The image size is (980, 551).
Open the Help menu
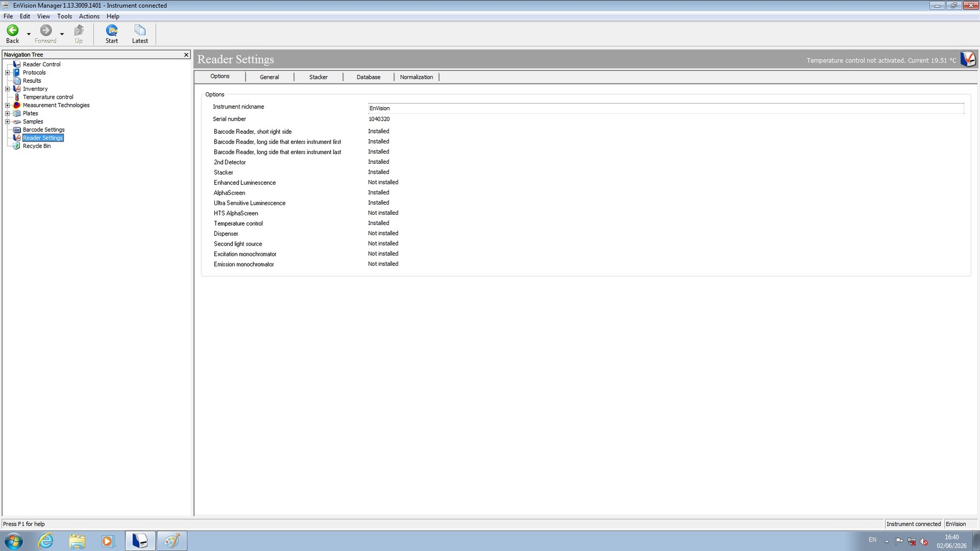coord(113,16)
